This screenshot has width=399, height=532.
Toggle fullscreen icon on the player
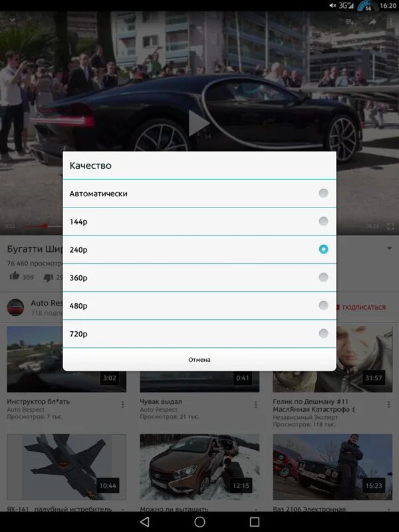click(390, 226)
